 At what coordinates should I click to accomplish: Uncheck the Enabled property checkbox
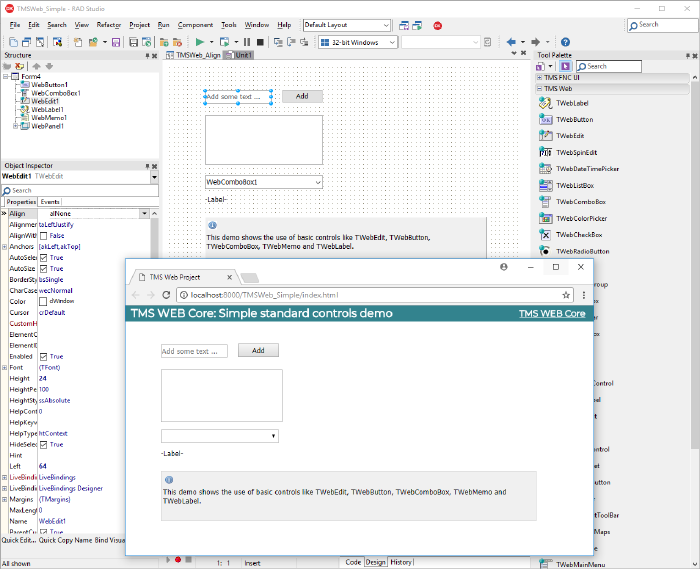[43, 356]
